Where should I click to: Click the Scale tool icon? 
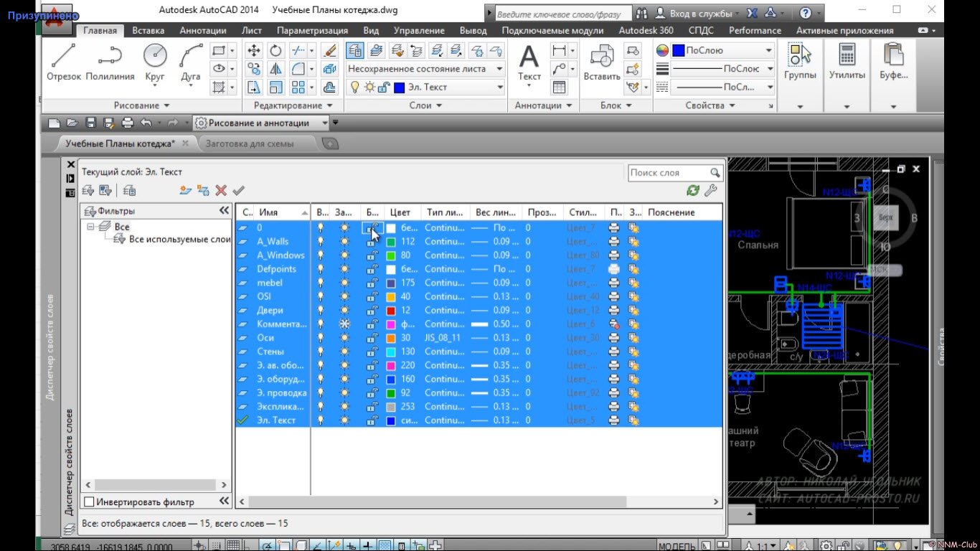tap(275, 87)
